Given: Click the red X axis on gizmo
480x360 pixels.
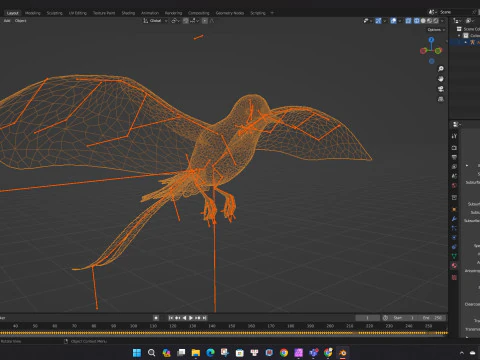Looking at the screenshot, I should [x=423, y=51].
